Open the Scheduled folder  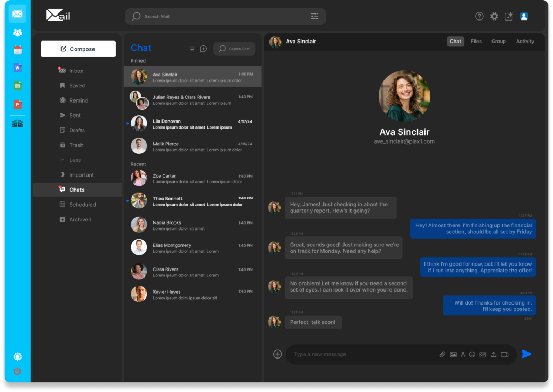click(82, 205)
